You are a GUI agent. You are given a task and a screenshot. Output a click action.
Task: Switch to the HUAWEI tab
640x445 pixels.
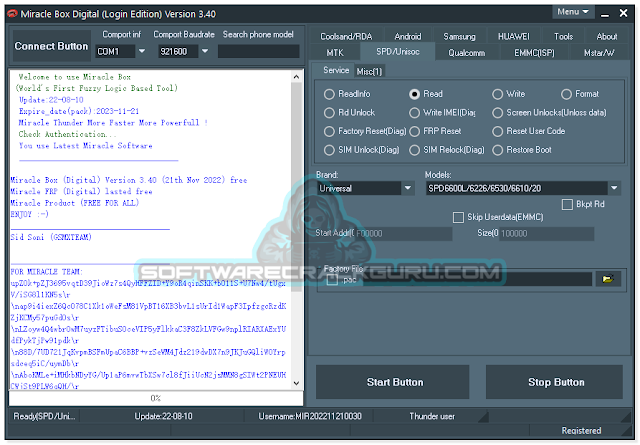click(x=514, y=36)
